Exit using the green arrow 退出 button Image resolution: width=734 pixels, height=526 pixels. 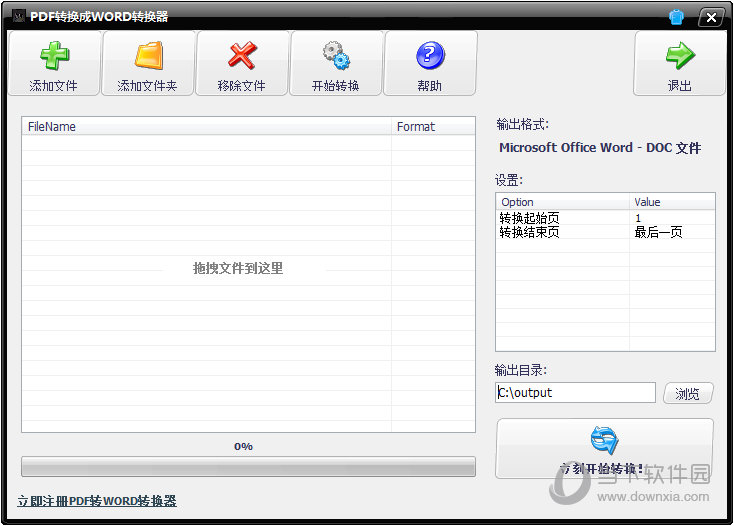679,64
